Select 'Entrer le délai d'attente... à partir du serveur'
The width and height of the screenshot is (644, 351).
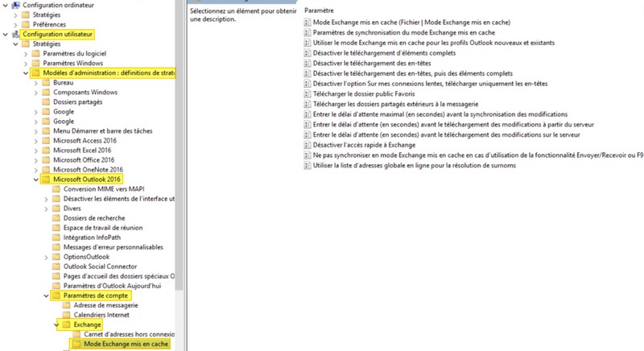453,125
